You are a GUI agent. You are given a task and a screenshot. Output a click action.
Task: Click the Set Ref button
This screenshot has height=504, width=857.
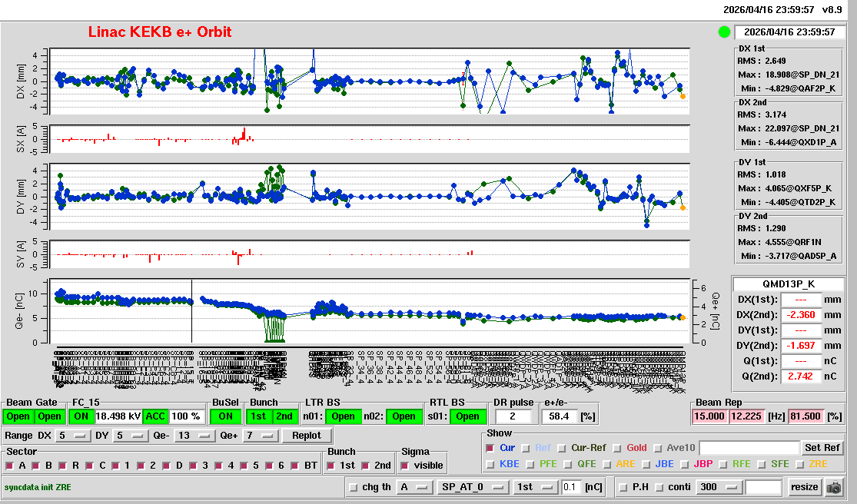coord(822,448)
